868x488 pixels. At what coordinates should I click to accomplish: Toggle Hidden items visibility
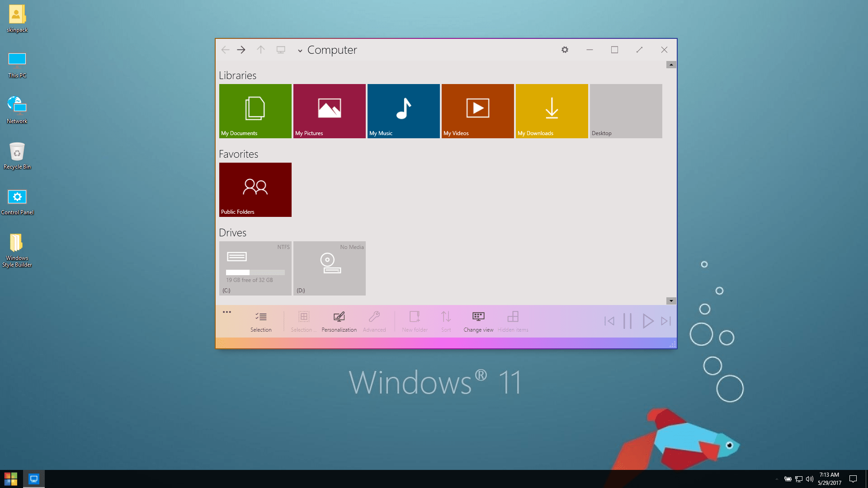point(513,320)
